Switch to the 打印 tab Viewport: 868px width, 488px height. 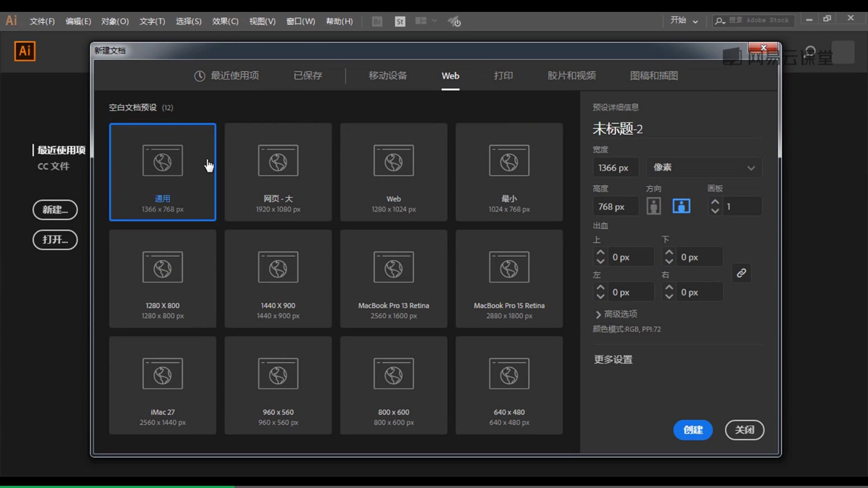coord(503,75)
